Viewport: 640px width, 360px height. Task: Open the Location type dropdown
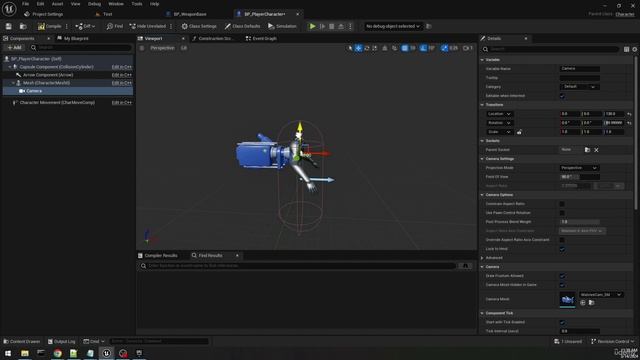click(x=499, y=114)
